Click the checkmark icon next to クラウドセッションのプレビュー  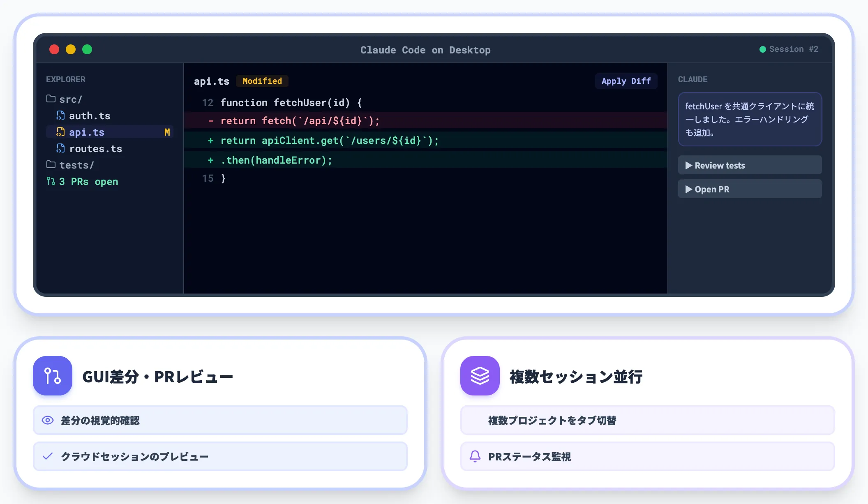tap(48, 456)
